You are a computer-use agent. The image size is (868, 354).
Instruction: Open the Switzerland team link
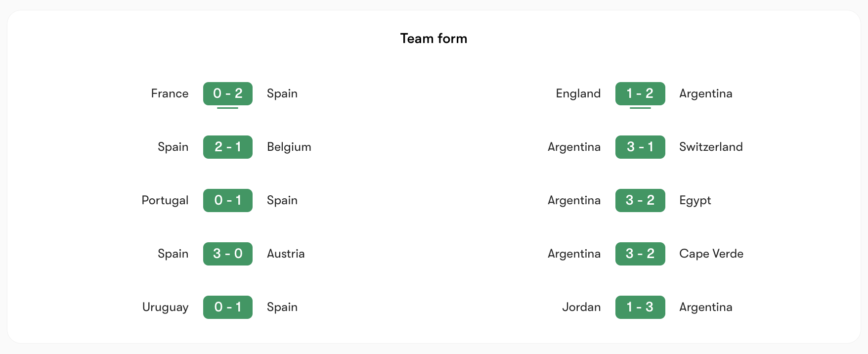pyautogui.click(x=711, y=147)
